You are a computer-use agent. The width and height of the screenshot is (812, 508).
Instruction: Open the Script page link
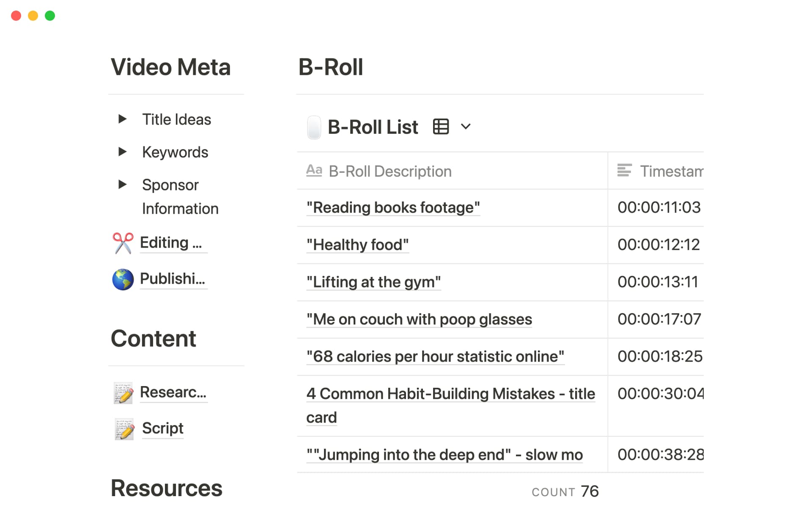[x=162, y=428]
